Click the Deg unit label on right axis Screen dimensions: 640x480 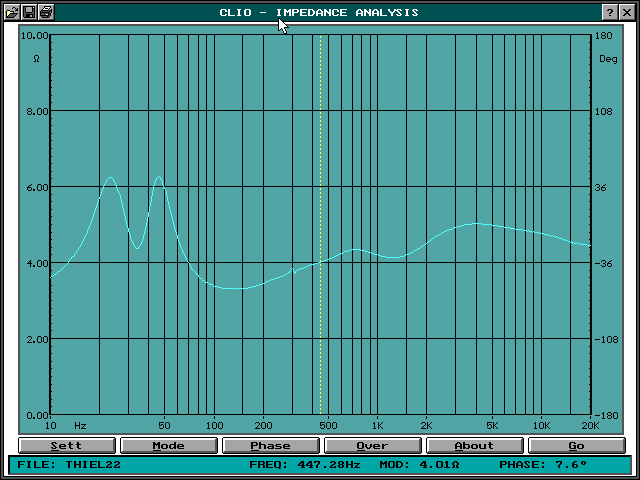pyautogui.click(x=608, y=59)
